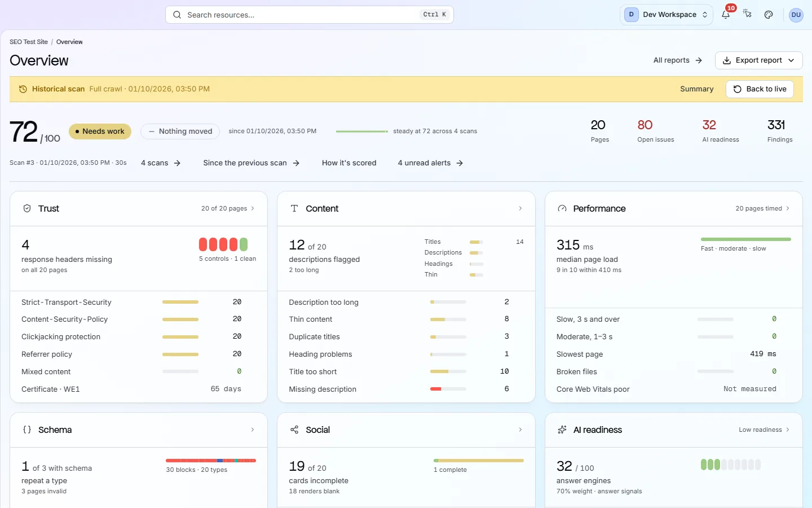Click arrow after Since the previous scan

click(296, 163)
